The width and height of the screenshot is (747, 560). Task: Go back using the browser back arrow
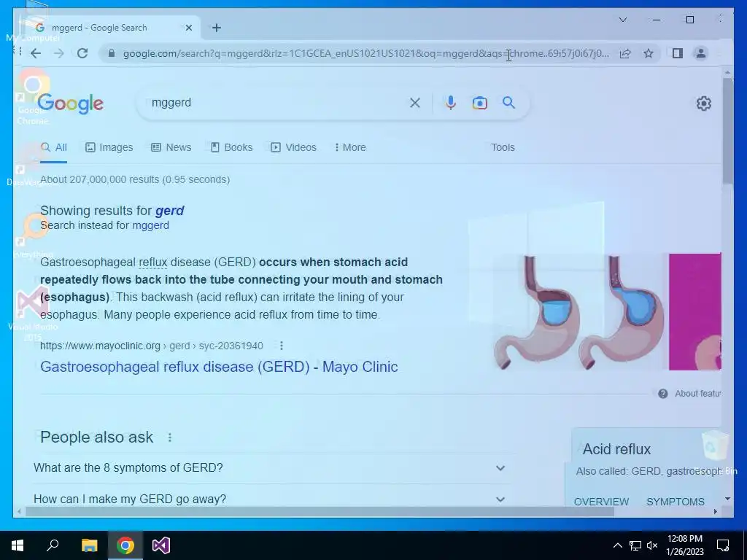click(36, 53)
